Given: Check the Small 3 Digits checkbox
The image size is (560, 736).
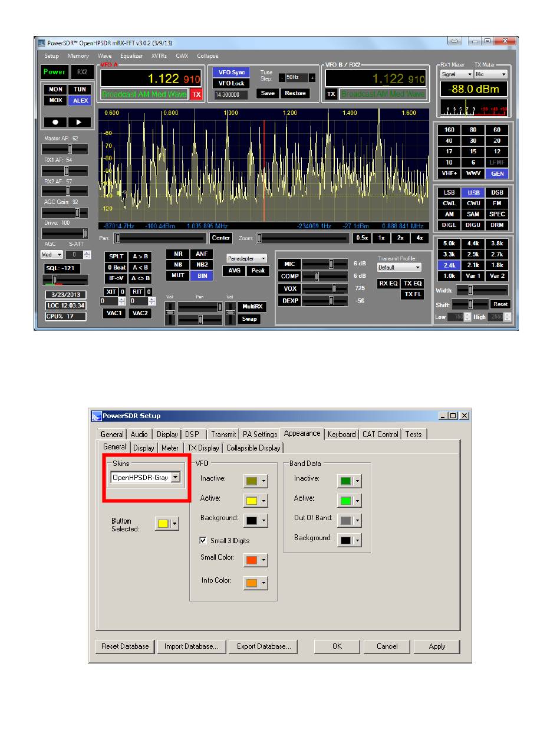Looking at the screenshot, I should 203,540.
